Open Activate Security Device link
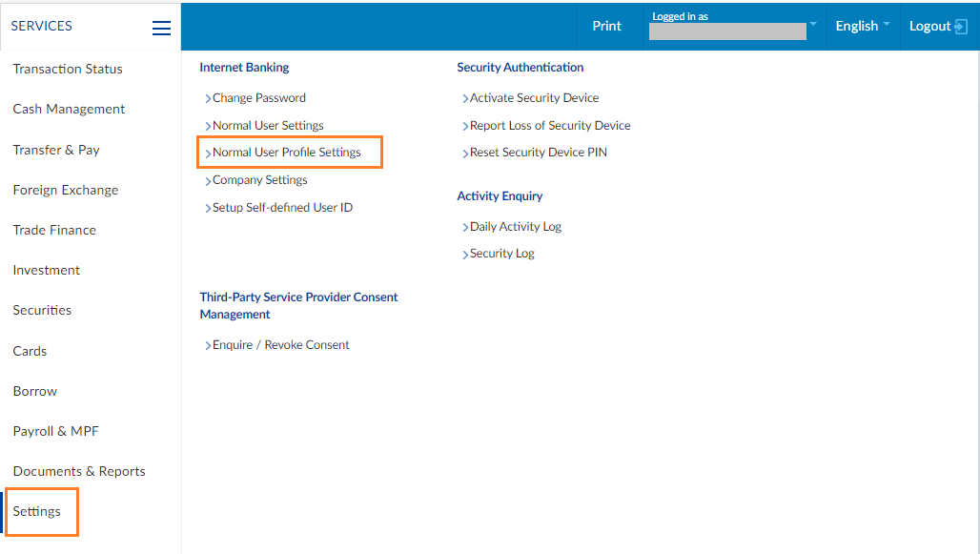 534,97
